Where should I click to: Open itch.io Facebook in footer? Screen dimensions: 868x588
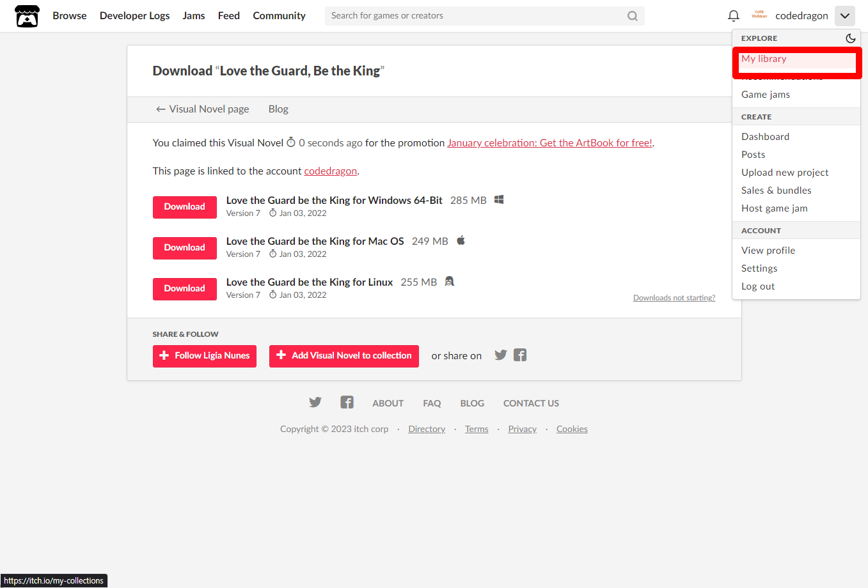(347, 402)
